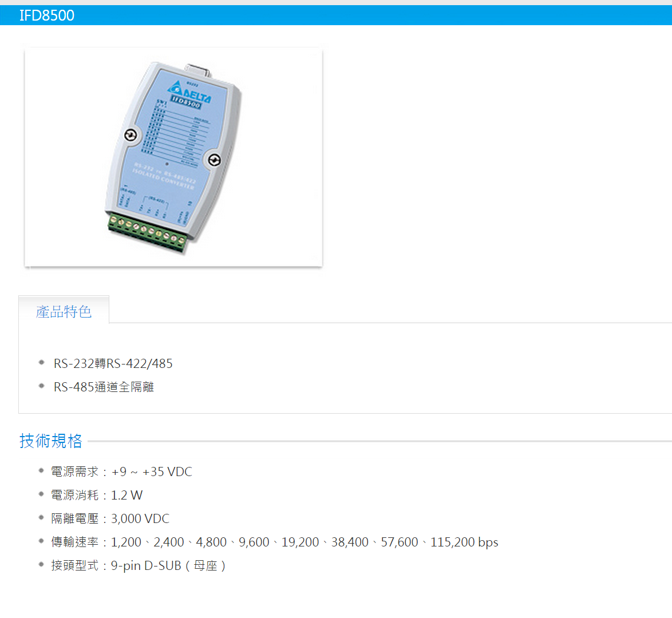Click the 電源需求 +9 ~ +35 VDC line
672x618 pixels.
pos(122,472)
